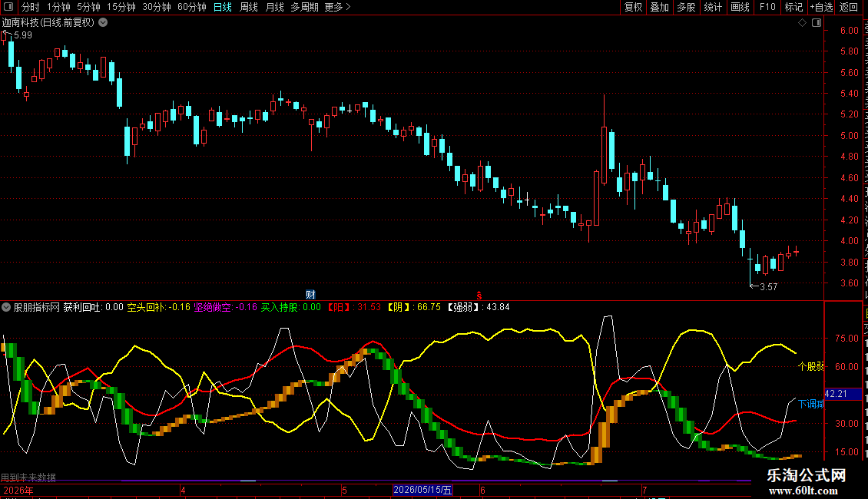Viewport: 868px width, 499px height.
Task: Select the 1分钟 period tab
Action: point(58,7)
